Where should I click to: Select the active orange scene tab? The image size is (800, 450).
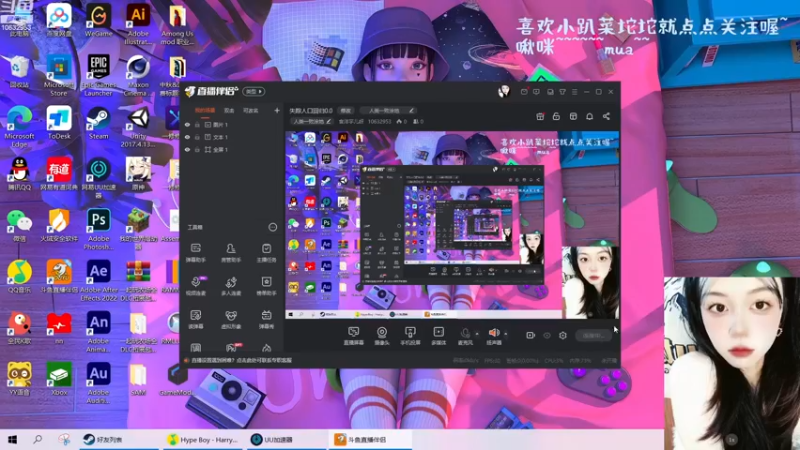click(205, 110)
